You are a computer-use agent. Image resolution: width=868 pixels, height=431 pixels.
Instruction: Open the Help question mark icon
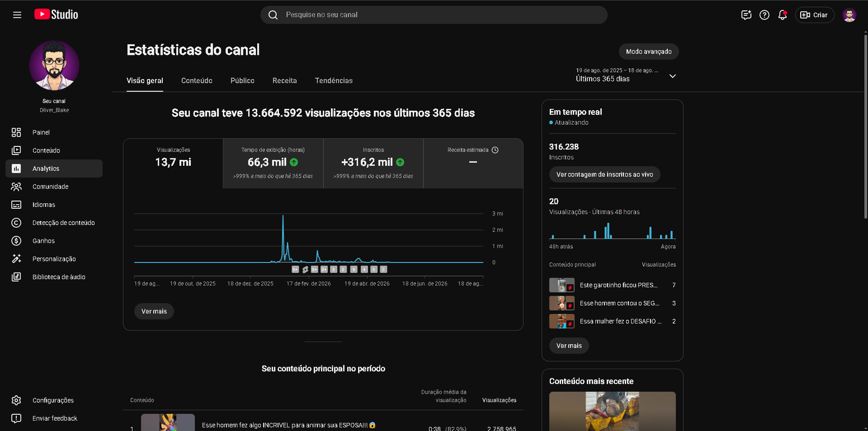pyautogui.click(x=764, y=15)
